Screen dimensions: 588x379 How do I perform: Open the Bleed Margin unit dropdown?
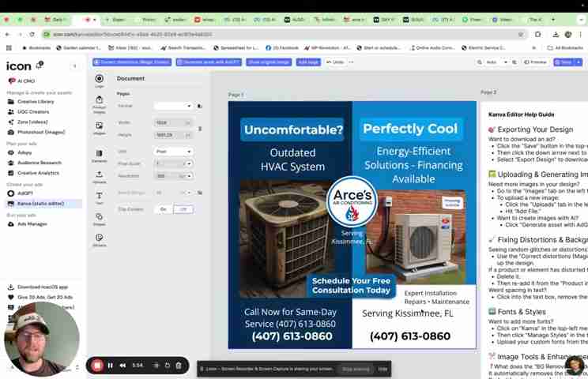tap(189, 193)
